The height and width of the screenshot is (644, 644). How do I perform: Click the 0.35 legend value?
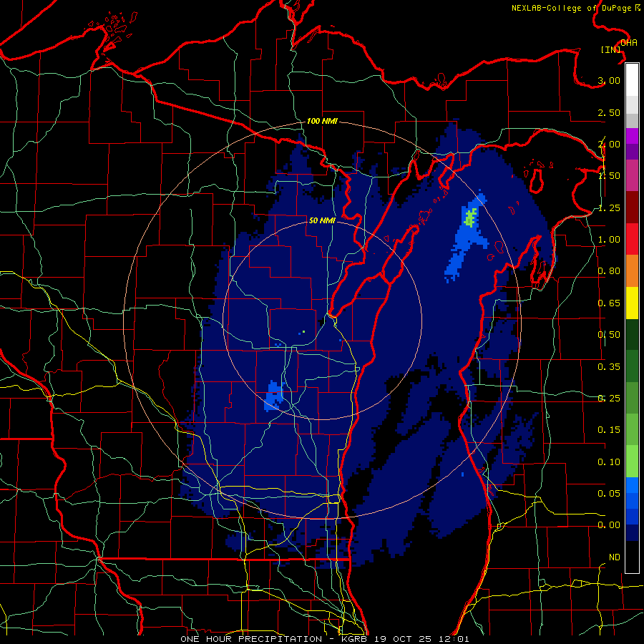click(609, 367)
